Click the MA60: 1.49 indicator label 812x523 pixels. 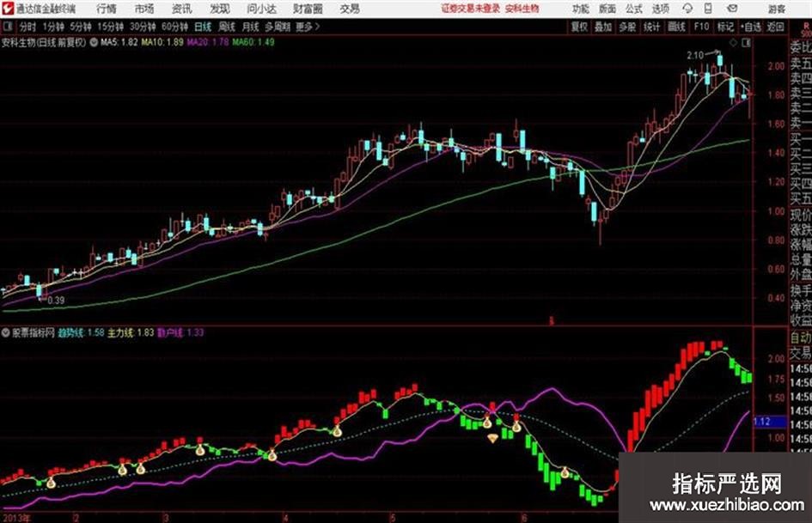coord(253,42)
